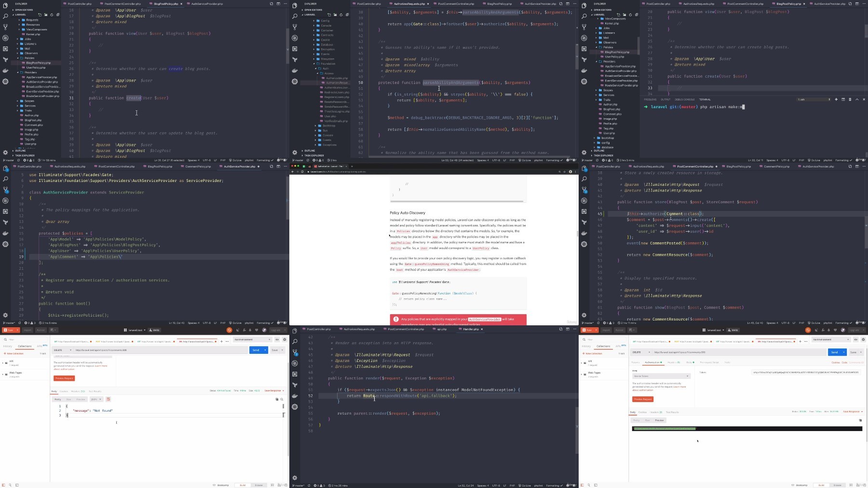Kill terminal using the trash icon
This screenshot has width=868, height=488.
click(850, 99)
